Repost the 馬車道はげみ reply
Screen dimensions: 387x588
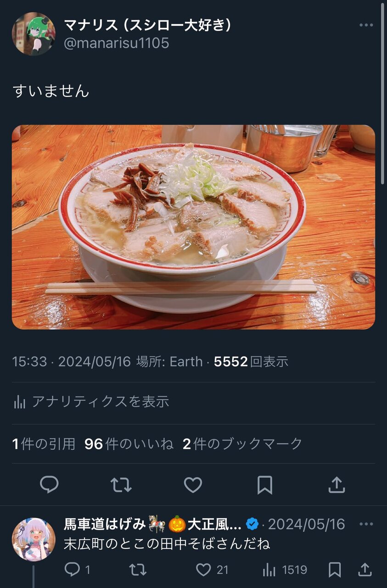click(138, 570)
